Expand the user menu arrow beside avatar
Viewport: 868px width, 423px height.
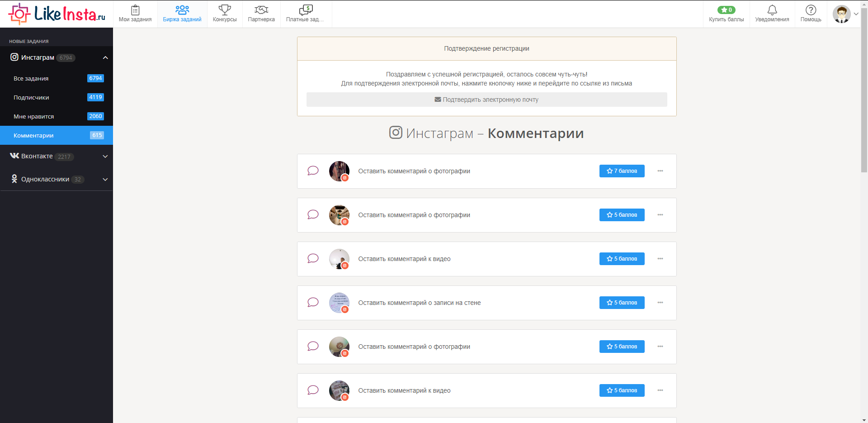[856, 14]
